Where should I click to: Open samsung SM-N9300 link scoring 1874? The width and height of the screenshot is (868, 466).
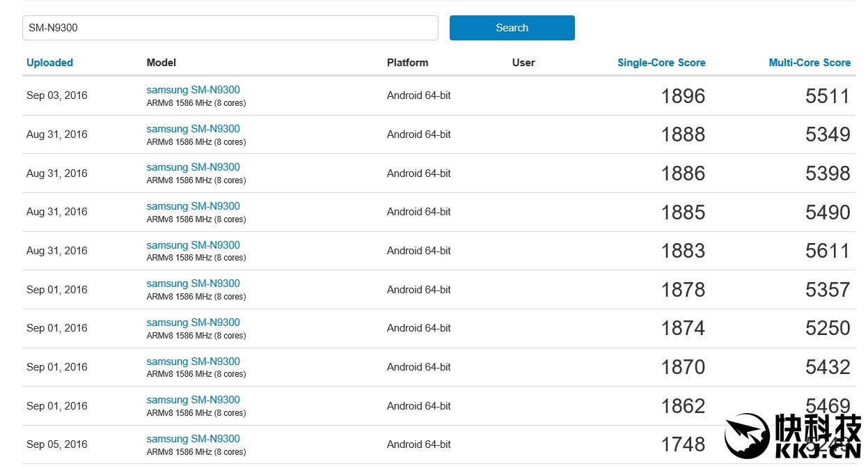click(193, 323)
